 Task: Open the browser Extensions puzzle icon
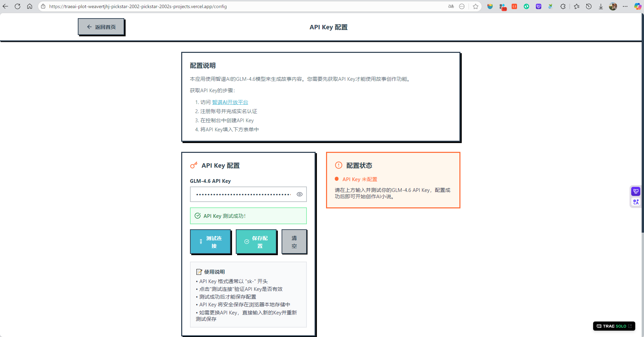[563, 6]
